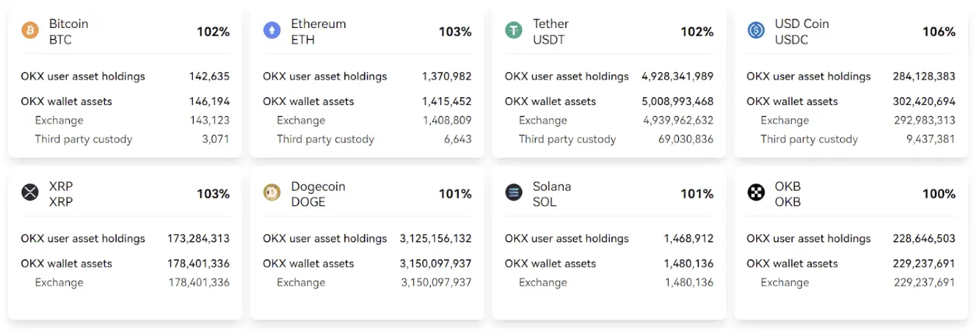Click the OKB 100% reserve ratio

click(939, 194)
